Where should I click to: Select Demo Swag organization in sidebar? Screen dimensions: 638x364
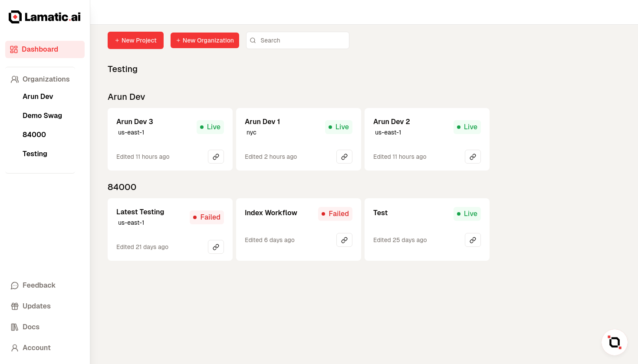click(x=42, y=115)
